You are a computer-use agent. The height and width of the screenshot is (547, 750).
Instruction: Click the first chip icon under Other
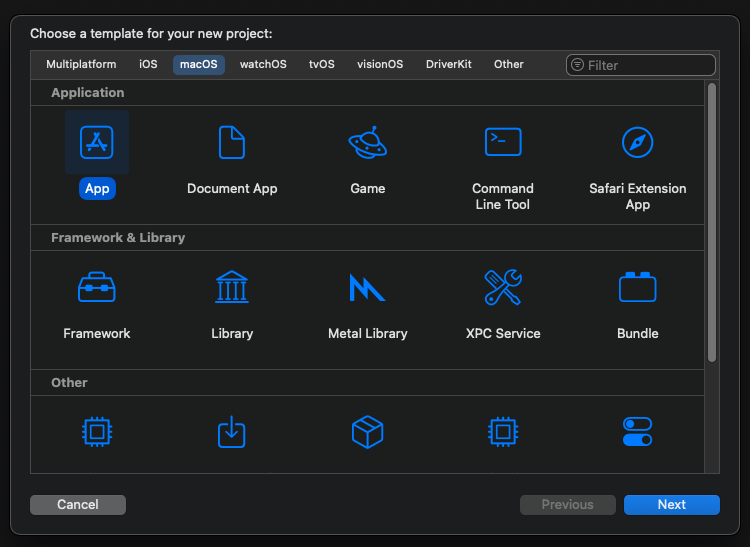(97, 432)
